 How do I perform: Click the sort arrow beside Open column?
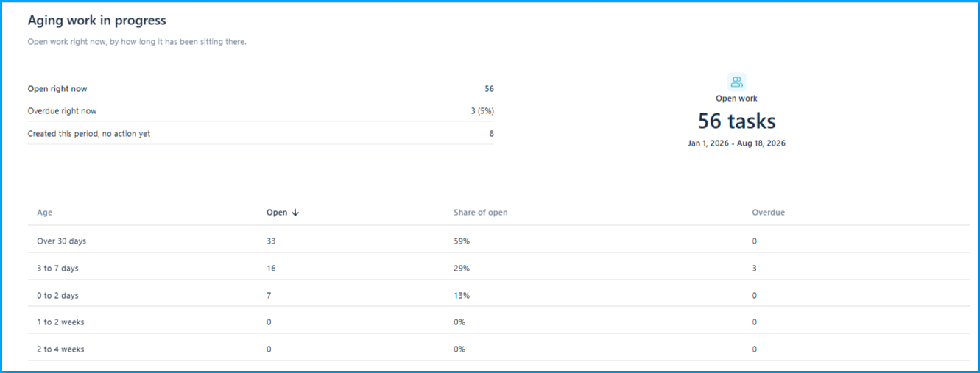click(295, 213)
